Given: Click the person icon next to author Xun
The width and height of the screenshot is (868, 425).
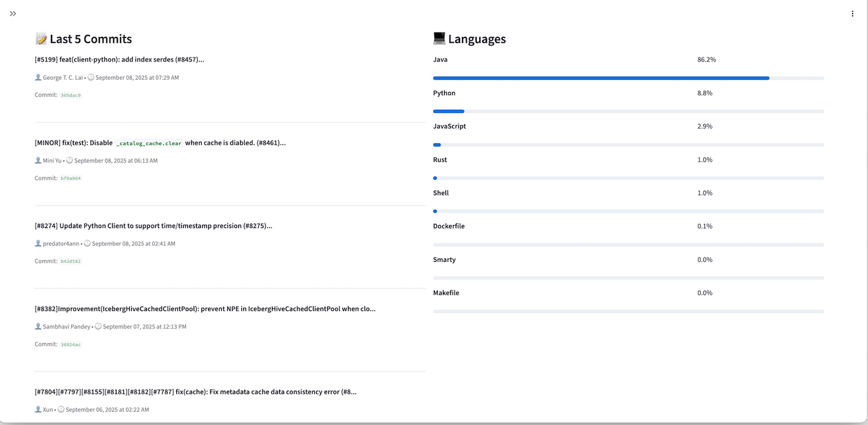Looking at the screenshot, I should tap(37, 409).
